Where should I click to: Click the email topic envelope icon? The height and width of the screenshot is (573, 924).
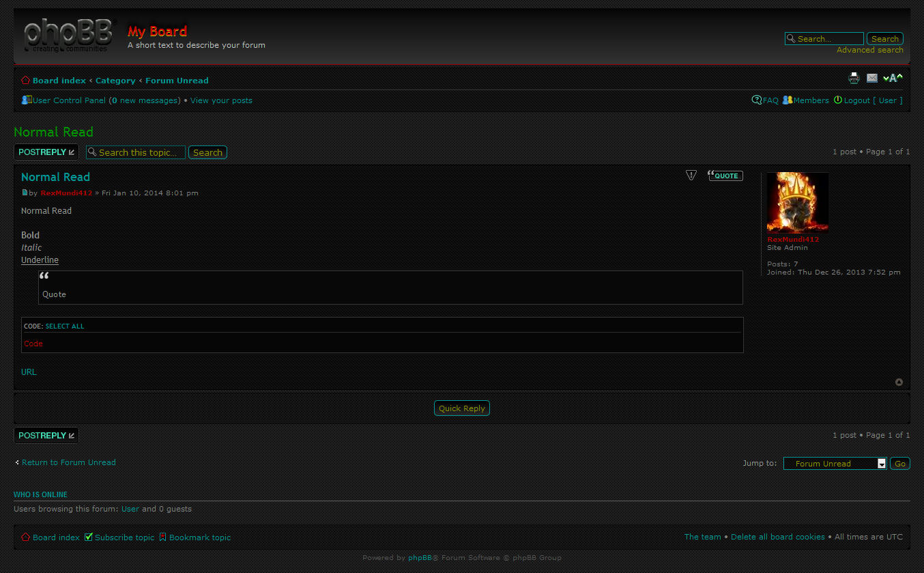(x=872, y=78)
